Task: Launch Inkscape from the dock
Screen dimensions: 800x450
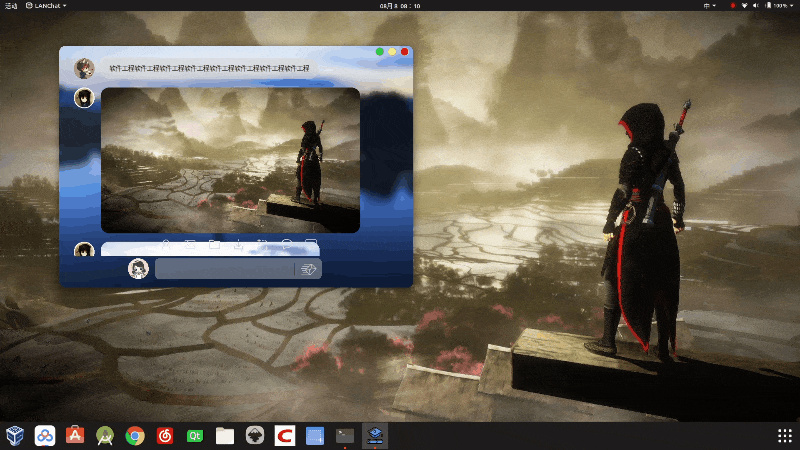Action: pos(255,436)
